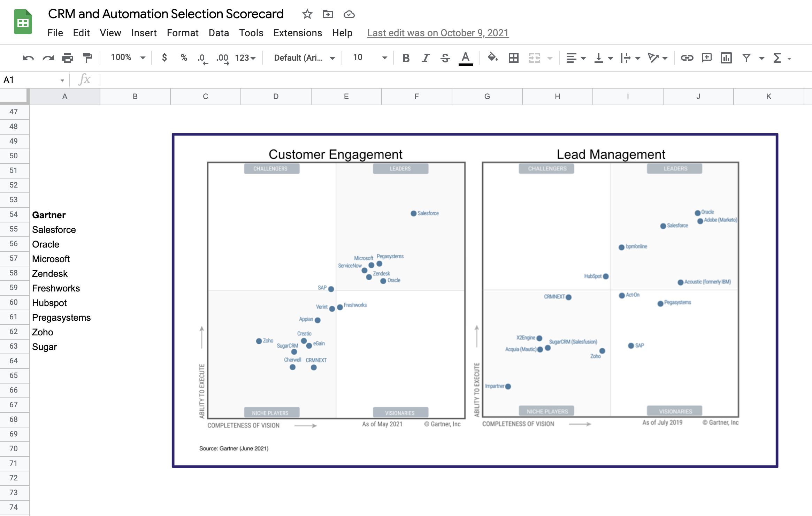Open the Edit menu
The width and height of the screenshot is (812, 516).
(81, 33)
